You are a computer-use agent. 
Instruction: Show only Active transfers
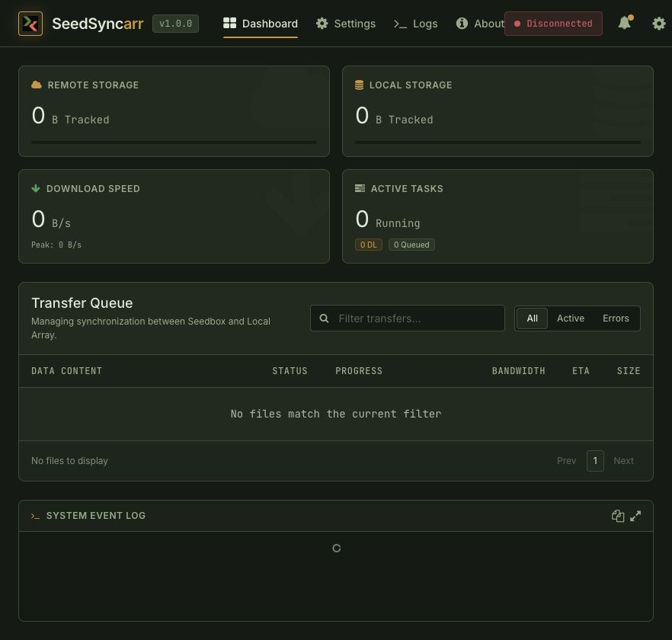point(571,318)
